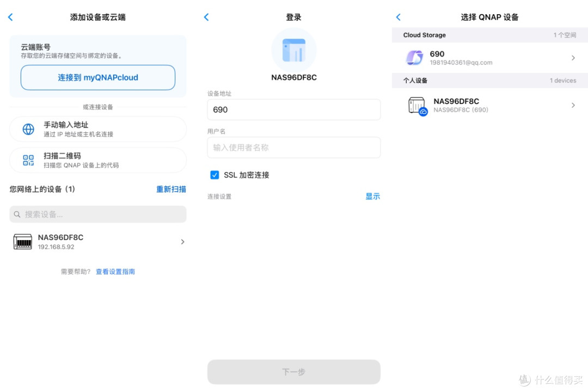
Task: Click 连接到 myQNAPcloud button
Action: click(98, 78)
